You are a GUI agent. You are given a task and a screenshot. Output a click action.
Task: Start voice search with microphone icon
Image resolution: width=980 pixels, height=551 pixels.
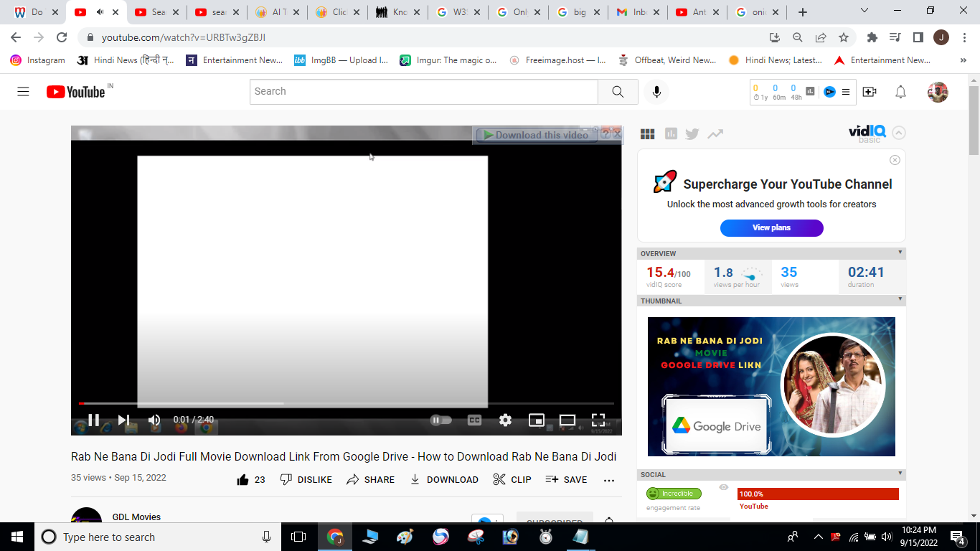pyautogui.click(x=656, y=92)
